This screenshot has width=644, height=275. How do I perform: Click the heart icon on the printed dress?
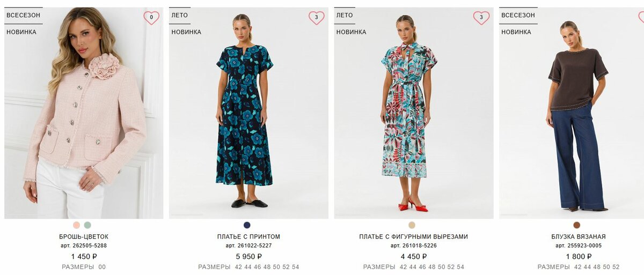[x=317, y=18]
